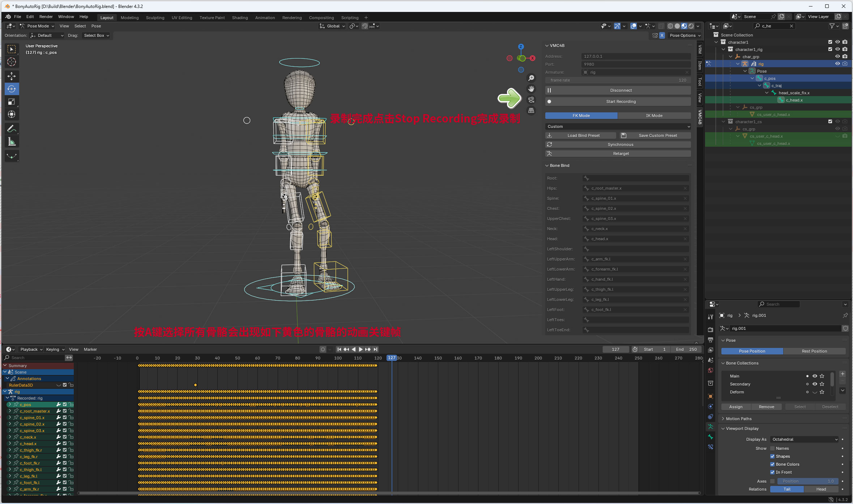Select the Annotate pencil tool
The image size is (853, 504).
point(12,129)
